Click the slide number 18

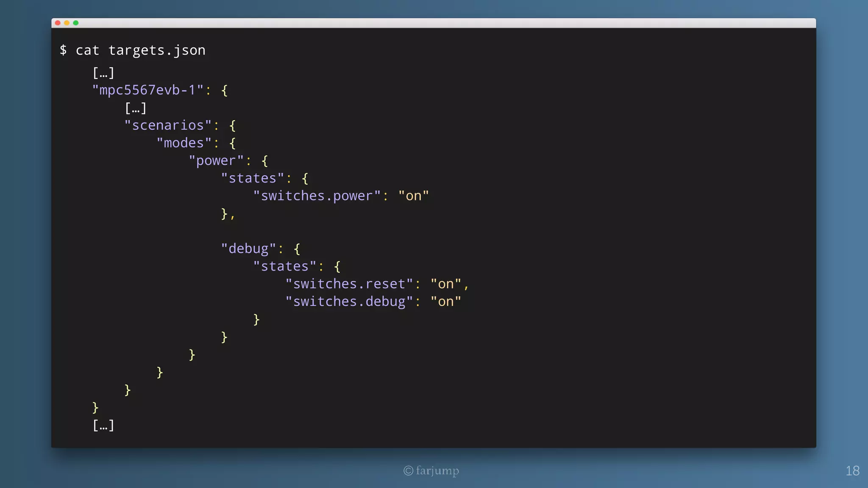pyautogui.click(x=852, y=471)
